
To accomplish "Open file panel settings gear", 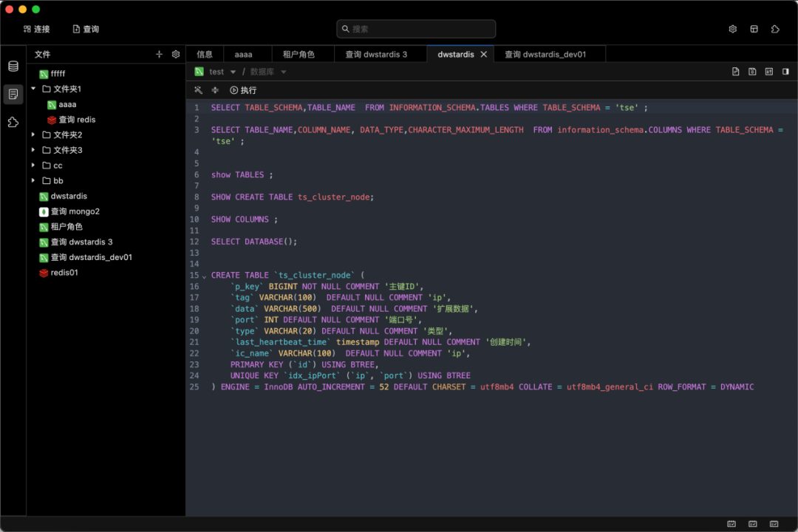I will (x=176, y=55).
